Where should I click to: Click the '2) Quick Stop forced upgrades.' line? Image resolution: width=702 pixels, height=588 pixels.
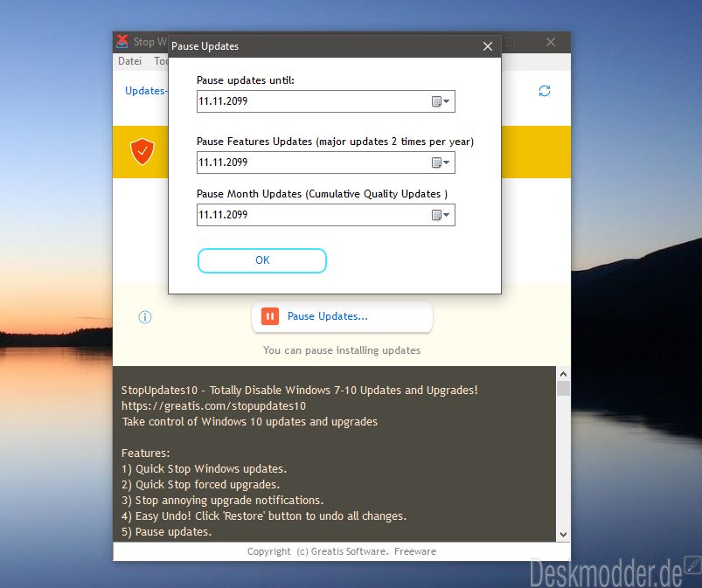pyautogui.click(x=200, y=484)
